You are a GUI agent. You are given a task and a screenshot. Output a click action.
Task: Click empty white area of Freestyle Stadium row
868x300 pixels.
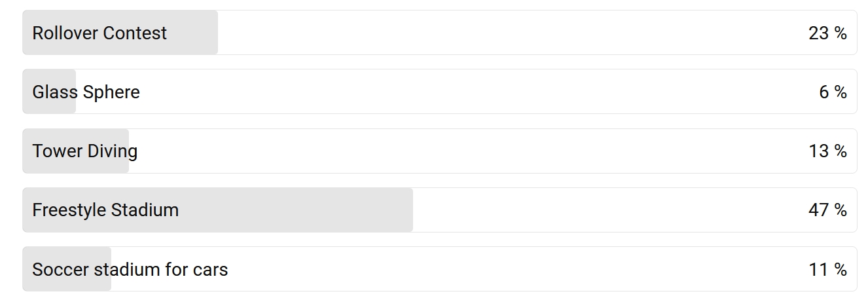[609, 210]
